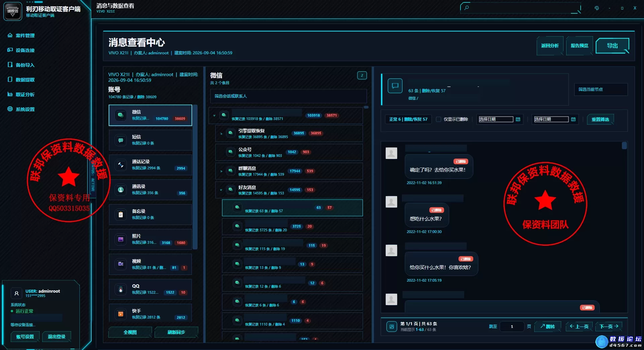Screen dimensions: 644x350
Task: Expand the 群聊消息 node
Action: tap(221, 171)
